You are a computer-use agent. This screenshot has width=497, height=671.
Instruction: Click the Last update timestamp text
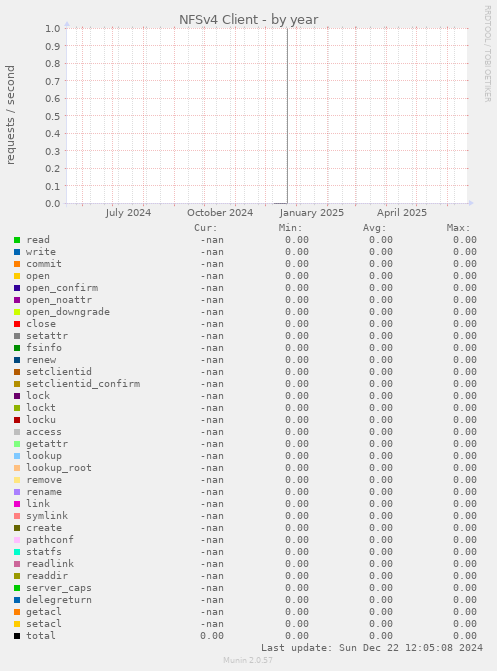coord(372,648)
